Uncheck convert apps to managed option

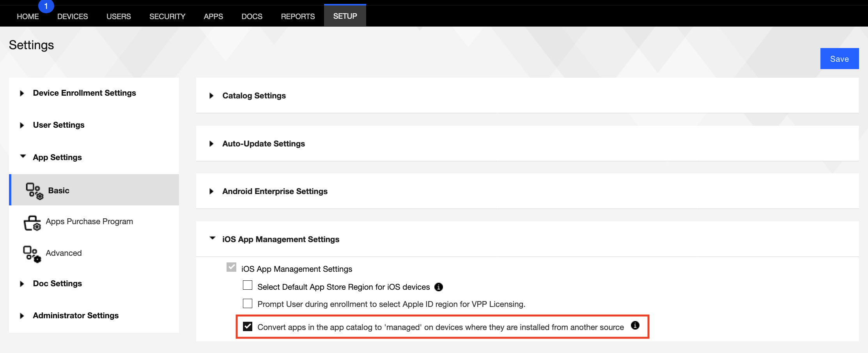(247, 326)
